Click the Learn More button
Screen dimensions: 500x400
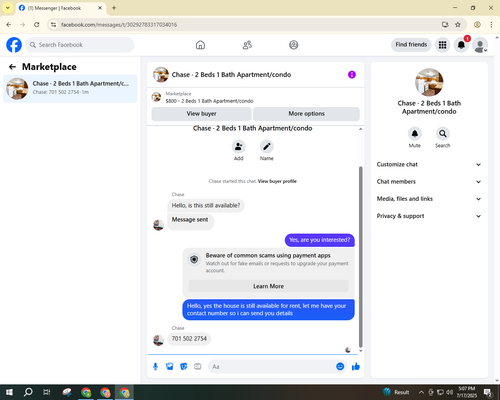tap(268, 286)
